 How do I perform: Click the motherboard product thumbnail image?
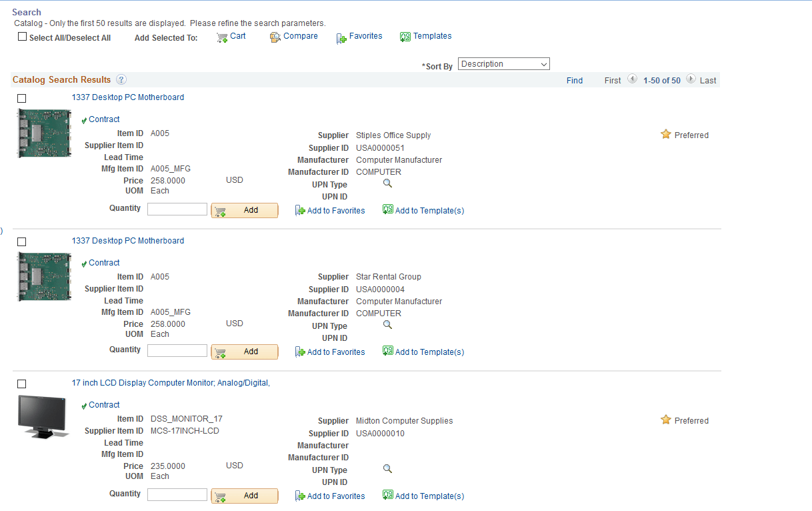point(44,133)
